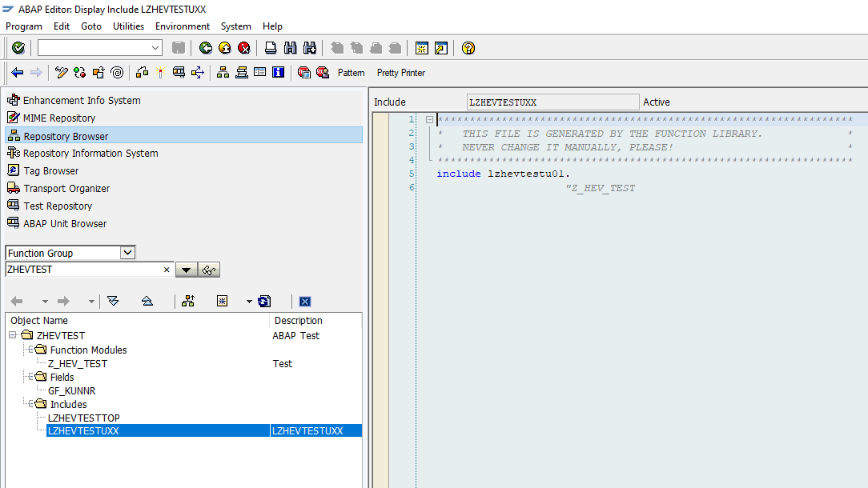
Task: Open the Utilities menu
Action: tap(128, 26)
